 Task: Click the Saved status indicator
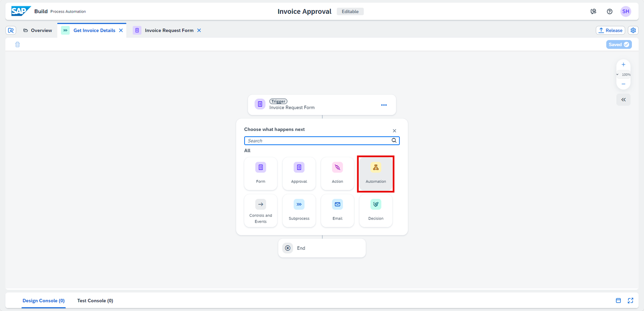619,44
